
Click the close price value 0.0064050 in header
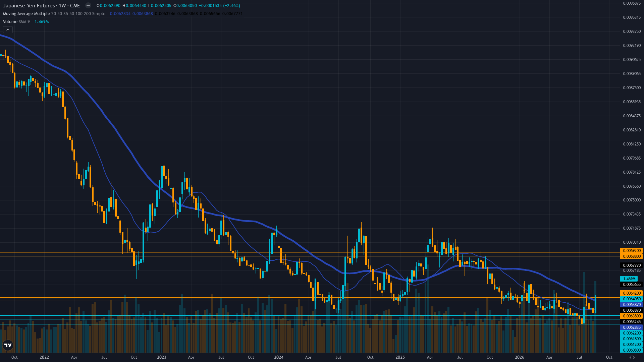pyautogui.click(x=186, y=6)
